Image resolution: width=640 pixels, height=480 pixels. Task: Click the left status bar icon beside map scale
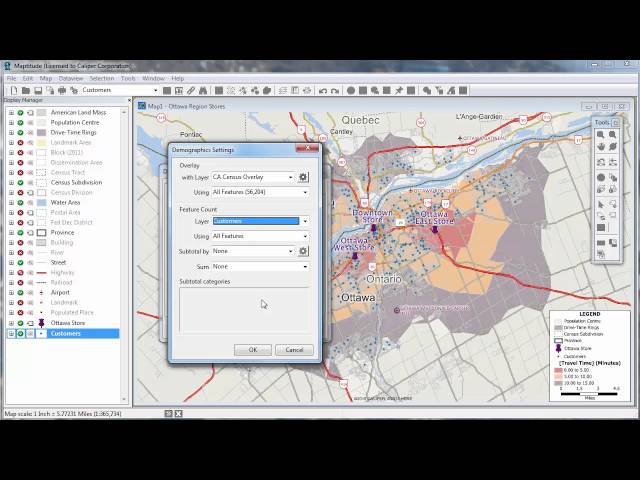point(169,413)
